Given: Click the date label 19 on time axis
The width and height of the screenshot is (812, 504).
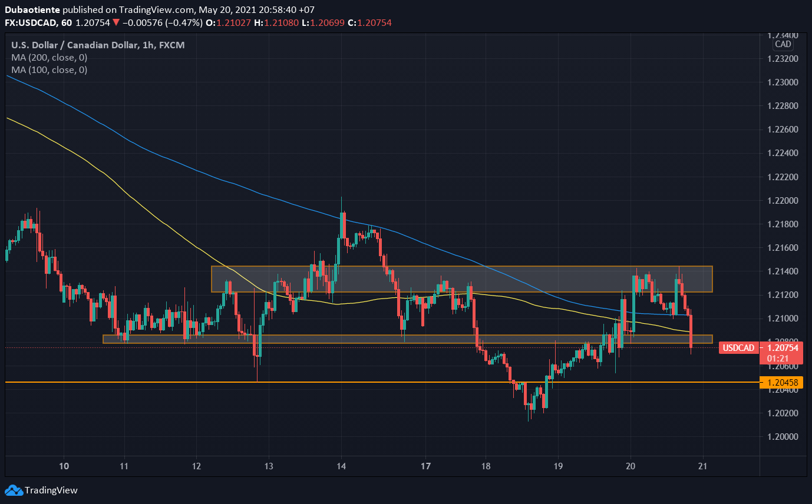Looking at the screenshot, I should (x=558, y=466).
